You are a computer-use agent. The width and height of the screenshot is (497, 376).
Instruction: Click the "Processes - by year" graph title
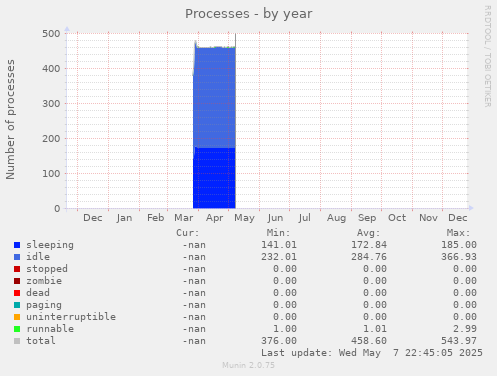tap(249, 14)
